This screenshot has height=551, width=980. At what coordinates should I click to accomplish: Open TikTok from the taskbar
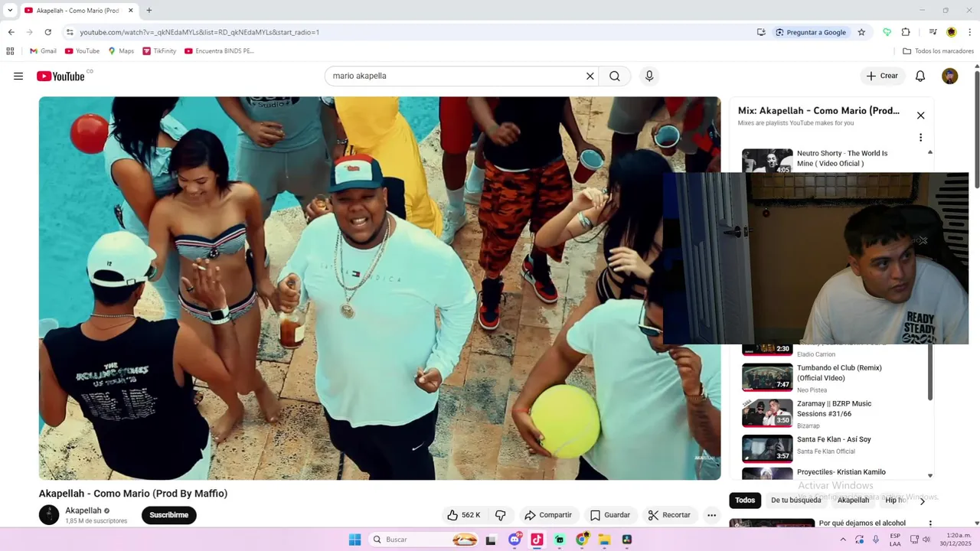tap(537, 540)
